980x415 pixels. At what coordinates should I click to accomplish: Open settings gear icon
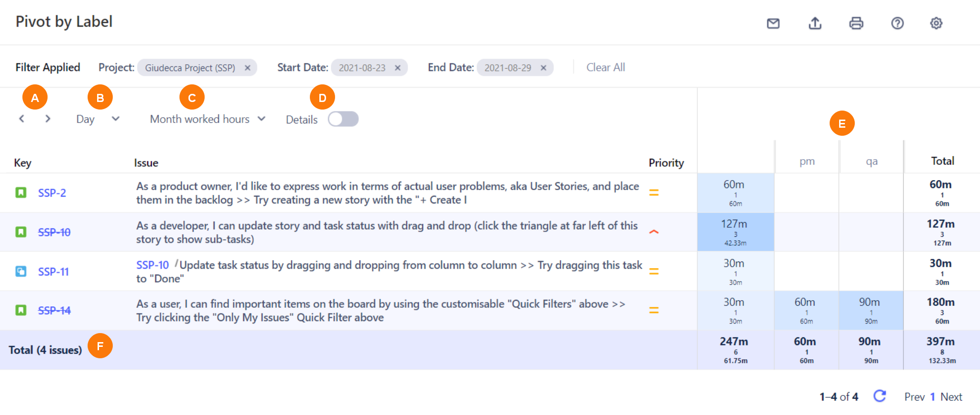pyautogui.click(x=936, y=23)
